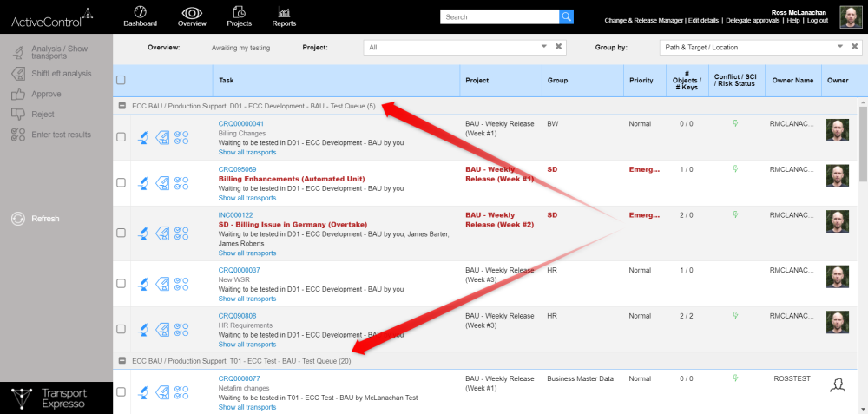Click the search magnifier button

566,17
